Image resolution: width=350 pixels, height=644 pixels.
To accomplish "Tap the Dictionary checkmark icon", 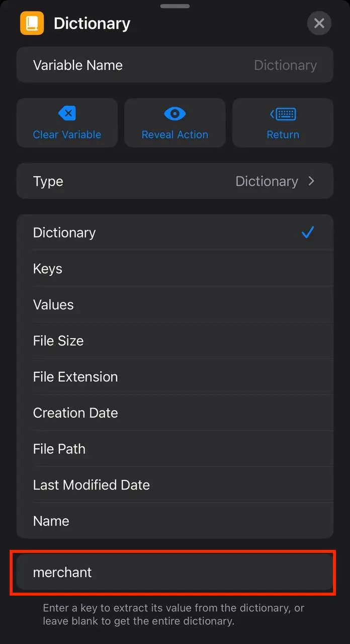I will point(307,232).
